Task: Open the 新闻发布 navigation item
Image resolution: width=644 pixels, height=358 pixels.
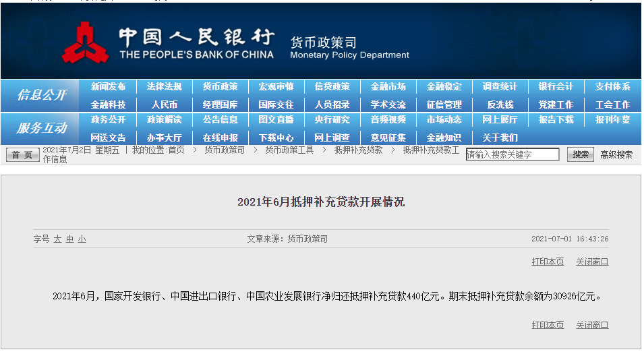Action: (x=108, y=87)
